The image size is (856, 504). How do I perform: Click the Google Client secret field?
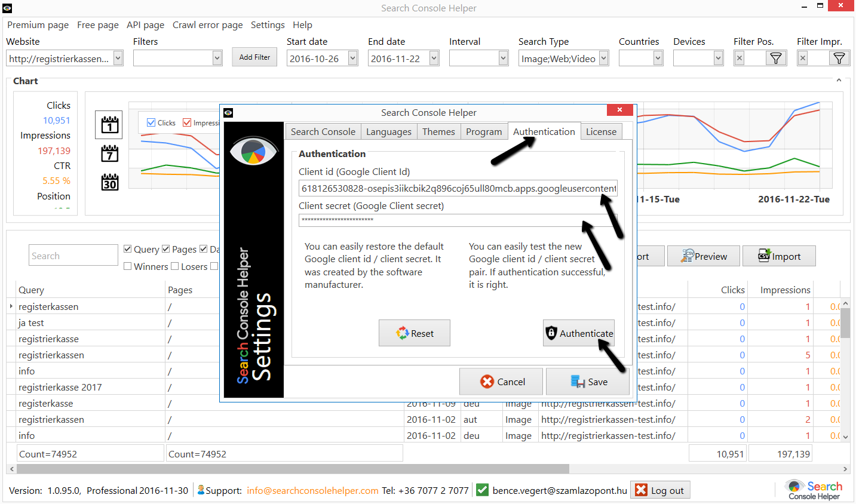tap(458, 220)
